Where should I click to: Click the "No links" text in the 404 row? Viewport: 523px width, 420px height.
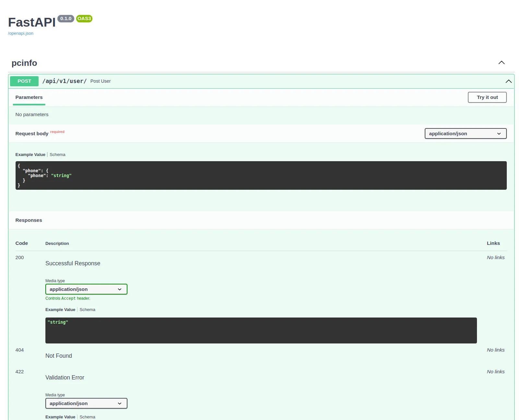pyautogui.click(x=495, y=350)
